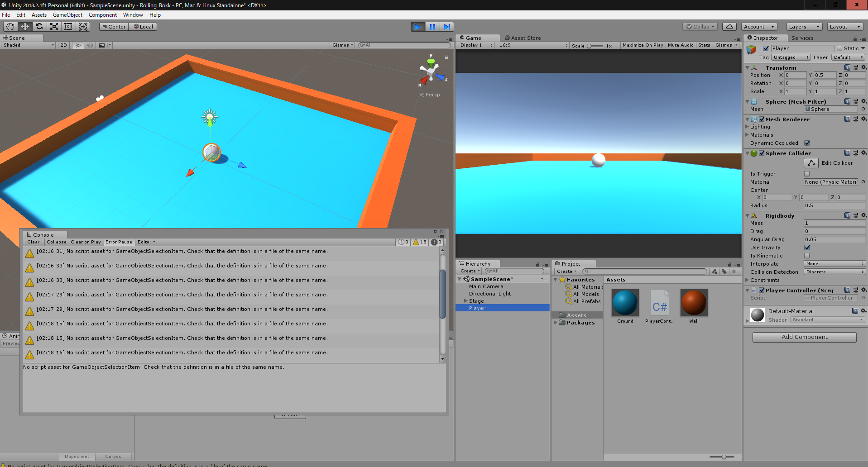868x467 pixels.
Task: Open Interpolate dropdown
Action: click(x=835, y=264)
